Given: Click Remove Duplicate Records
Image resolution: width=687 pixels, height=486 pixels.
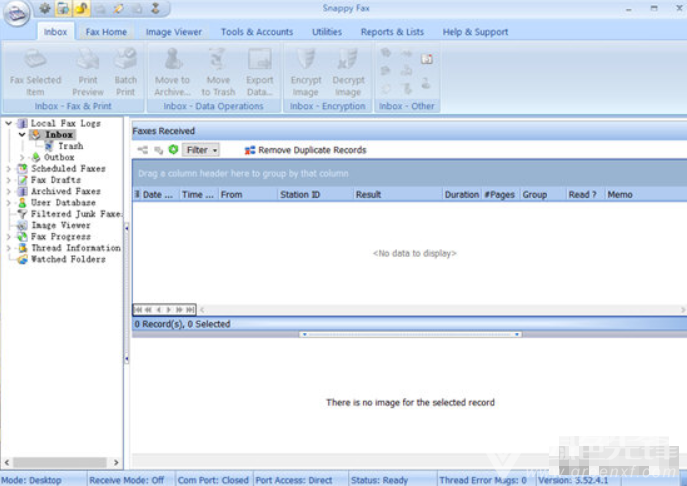Looking at the screenshot, I should click(x=305, y=150).
